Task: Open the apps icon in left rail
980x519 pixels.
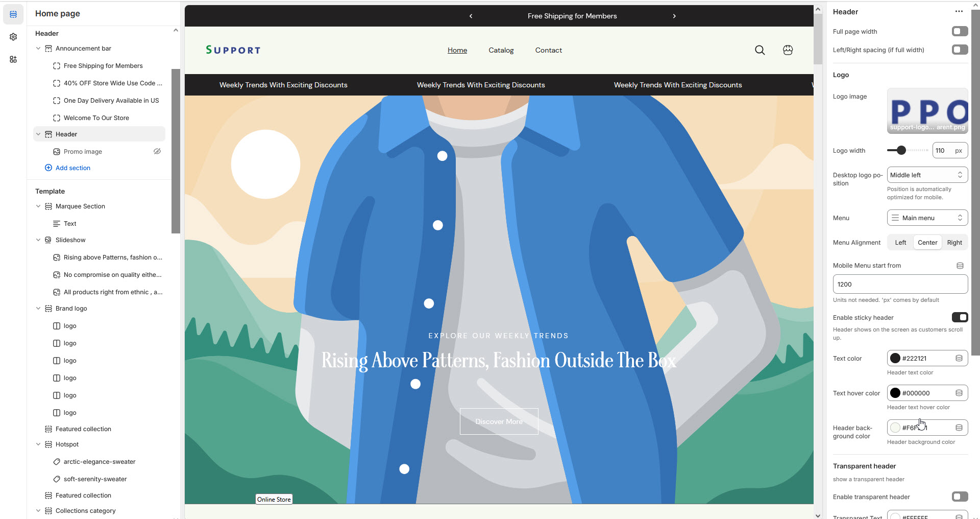Action: coord(13,59)
